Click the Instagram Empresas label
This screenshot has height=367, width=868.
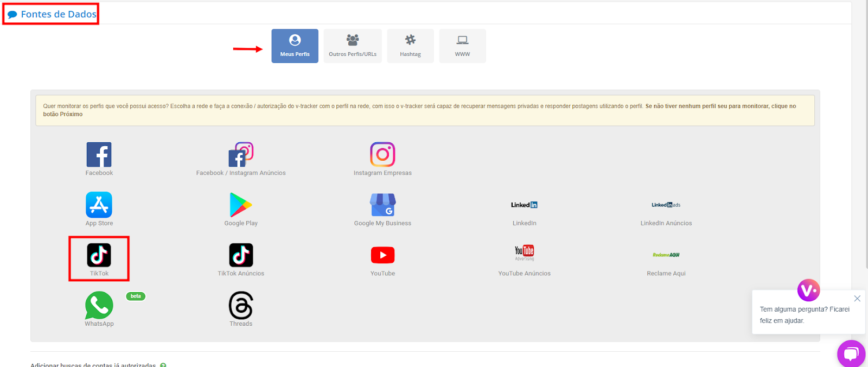[x=382, y=173]
